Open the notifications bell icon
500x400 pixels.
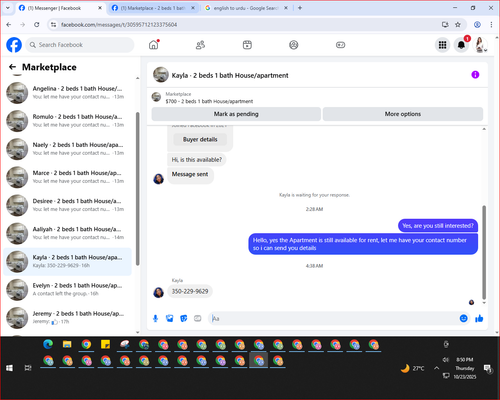[461, 45]
